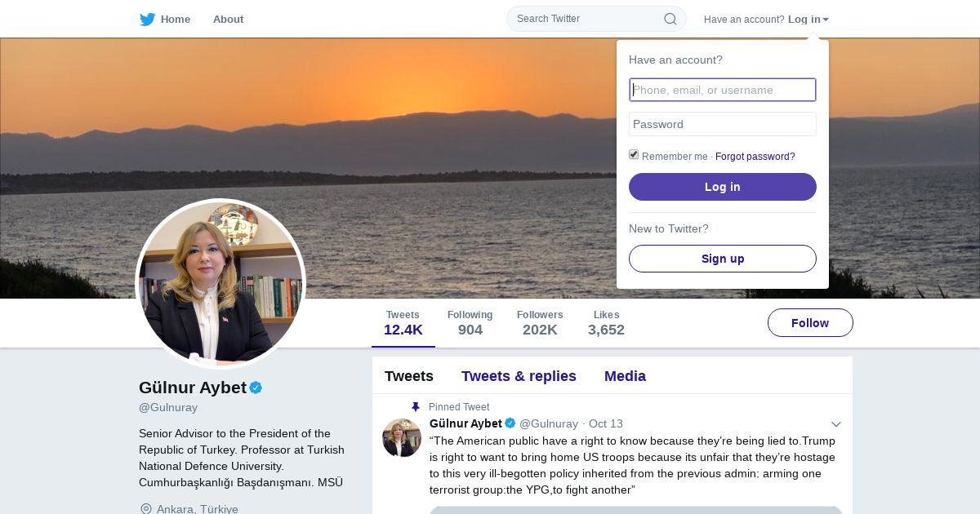Click the tweet author's small avatar
Viewport: 980px width, 514px height.
402,438
